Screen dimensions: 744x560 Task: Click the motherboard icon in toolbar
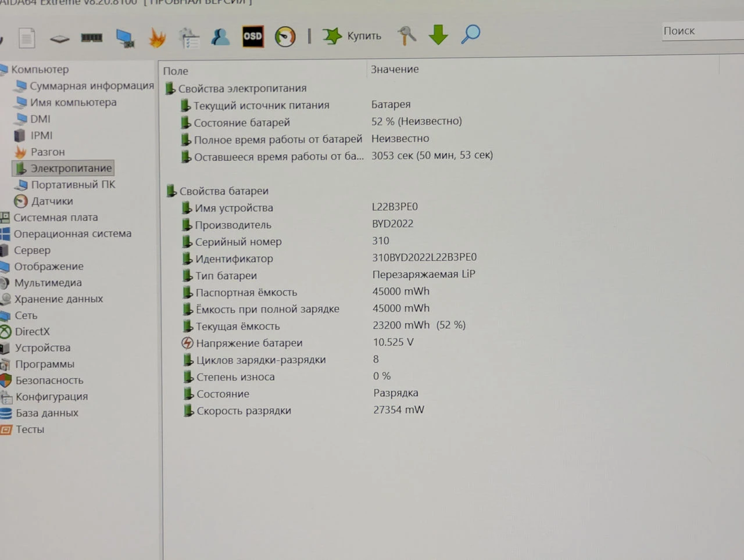59,39
